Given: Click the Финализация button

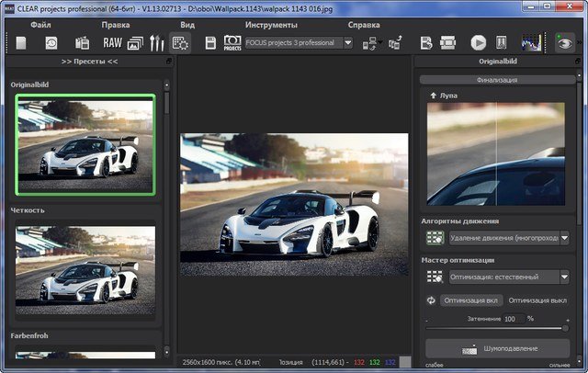Looking at the screenshot, I should 496,80.
